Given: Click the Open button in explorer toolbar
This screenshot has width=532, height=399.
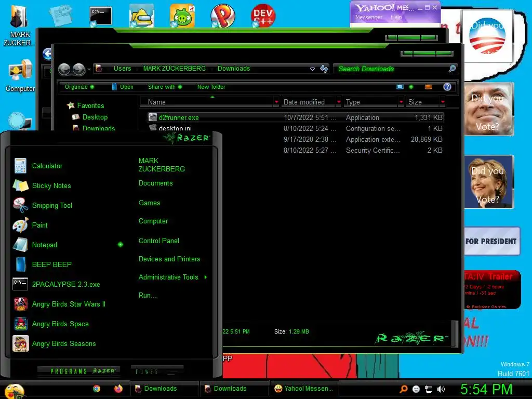Looking at the screenshot, I should (123, 87).
